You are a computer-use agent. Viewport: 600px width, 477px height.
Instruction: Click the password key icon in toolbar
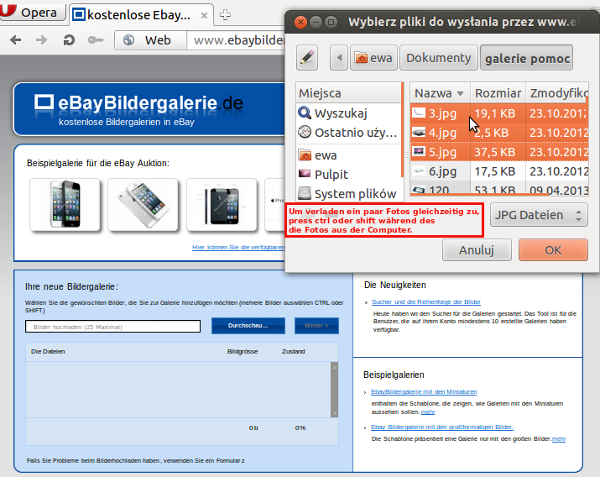(x=95, y=40)
